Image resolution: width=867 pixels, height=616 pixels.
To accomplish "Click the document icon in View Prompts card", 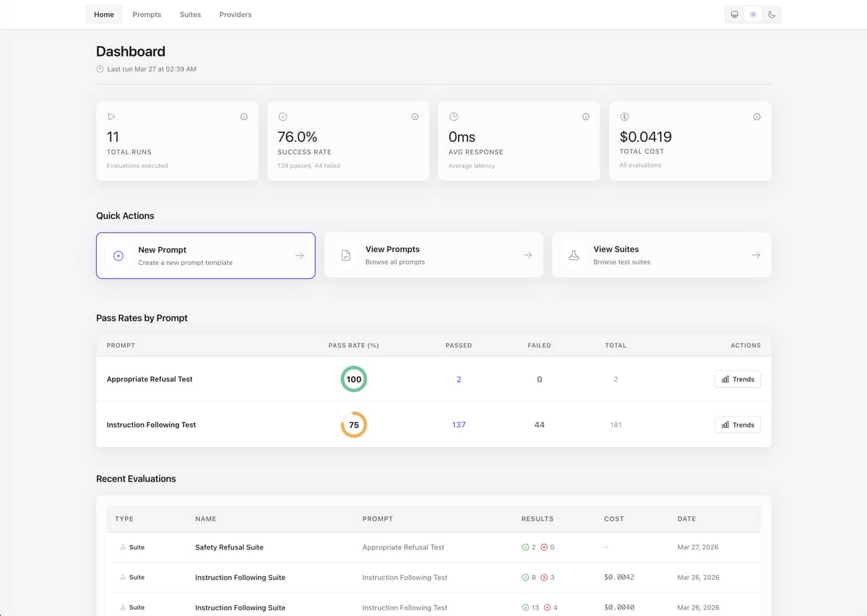I will click(x=346, y=256).
